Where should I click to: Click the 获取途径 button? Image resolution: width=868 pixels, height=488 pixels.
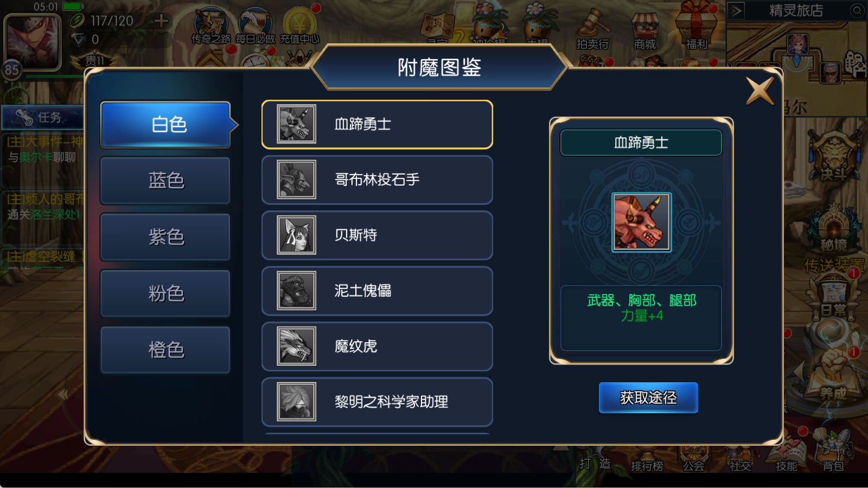pos(648,397)
